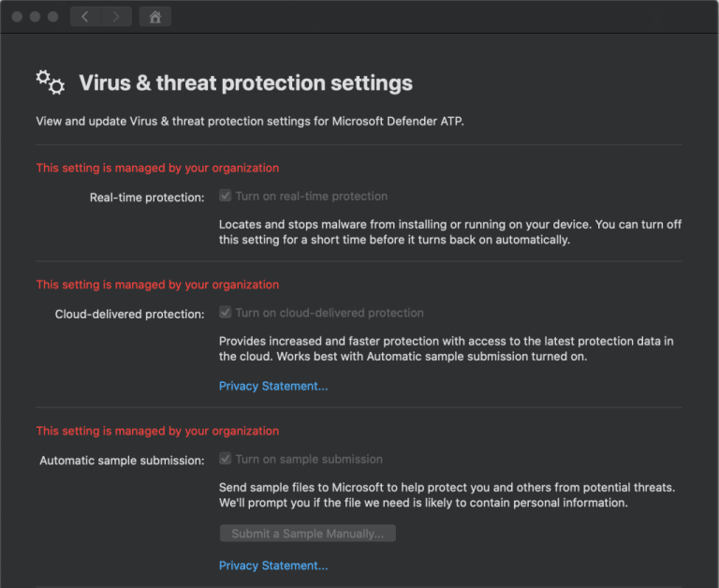Click the Cloud-delivered protection label
The image size is (719, 588).
130,314
